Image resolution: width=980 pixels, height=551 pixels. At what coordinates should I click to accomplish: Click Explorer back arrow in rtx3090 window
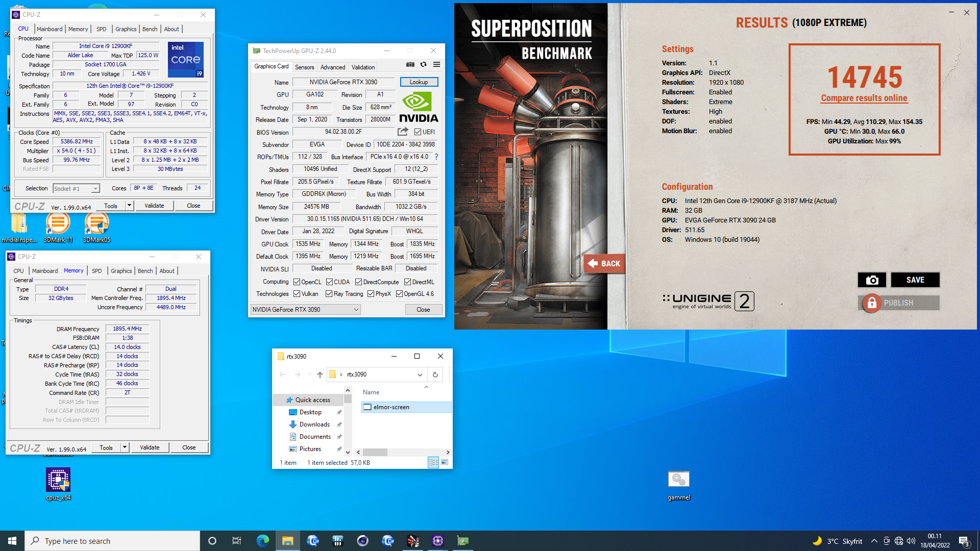282,374
